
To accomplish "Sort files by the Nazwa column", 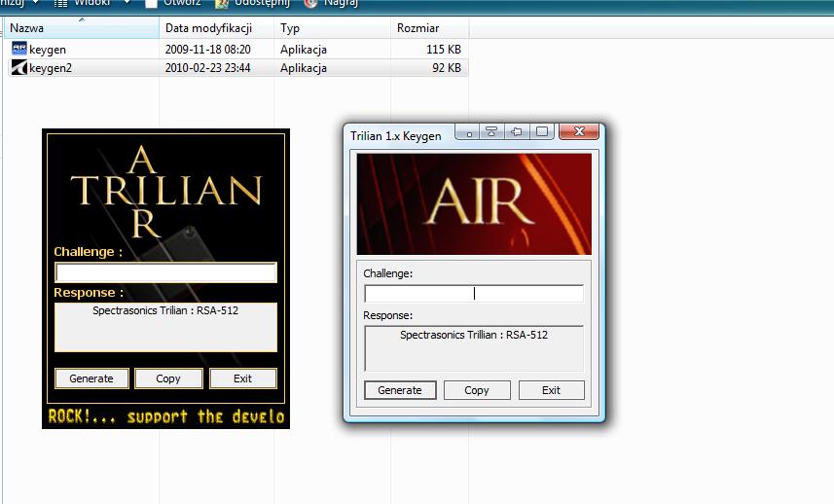I will (x=81, y=28).
